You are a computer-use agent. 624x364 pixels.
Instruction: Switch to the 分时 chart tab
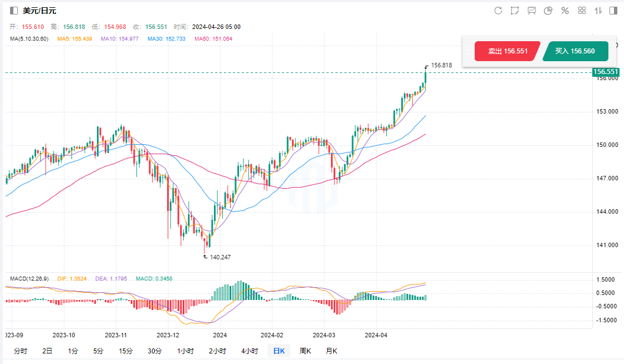pos(20,351)
